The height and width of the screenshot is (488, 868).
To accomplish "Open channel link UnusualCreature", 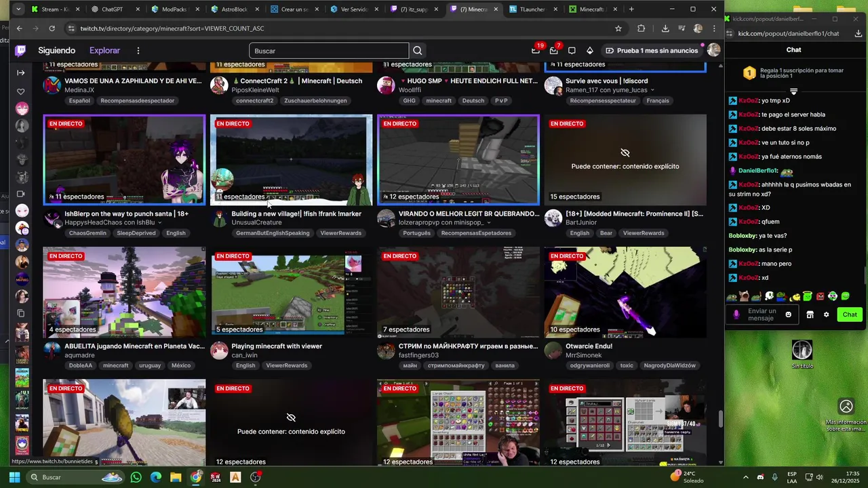I will point(256,222).
